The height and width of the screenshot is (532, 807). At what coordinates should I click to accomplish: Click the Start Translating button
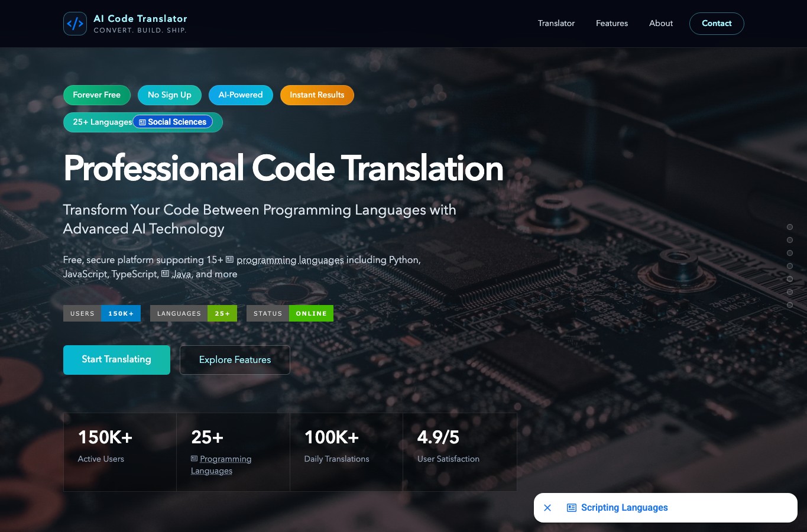coord(116,359)
